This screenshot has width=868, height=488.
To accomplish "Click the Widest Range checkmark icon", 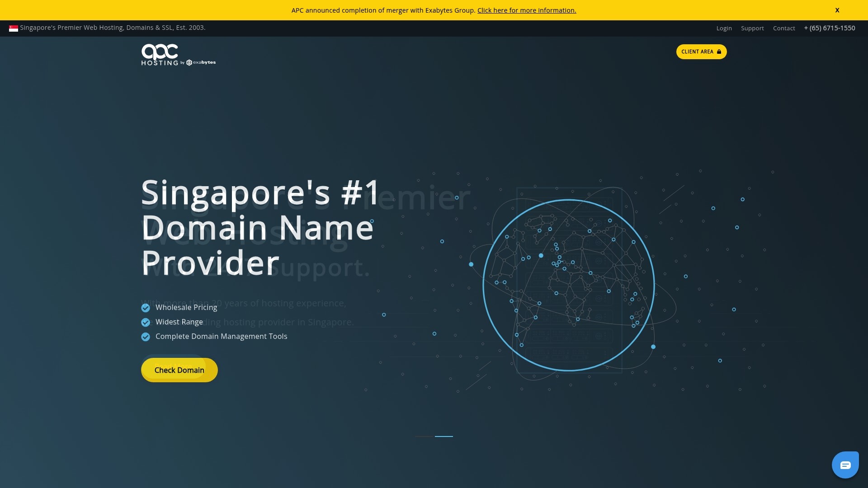I will tap(146, 322).
